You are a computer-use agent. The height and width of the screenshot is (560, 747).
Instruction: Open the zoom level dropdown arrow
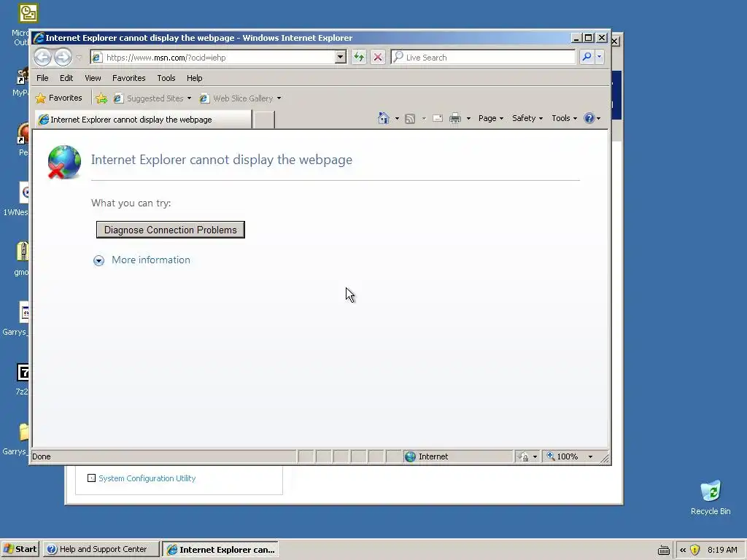pyautogui.click(x=590, y=456)
